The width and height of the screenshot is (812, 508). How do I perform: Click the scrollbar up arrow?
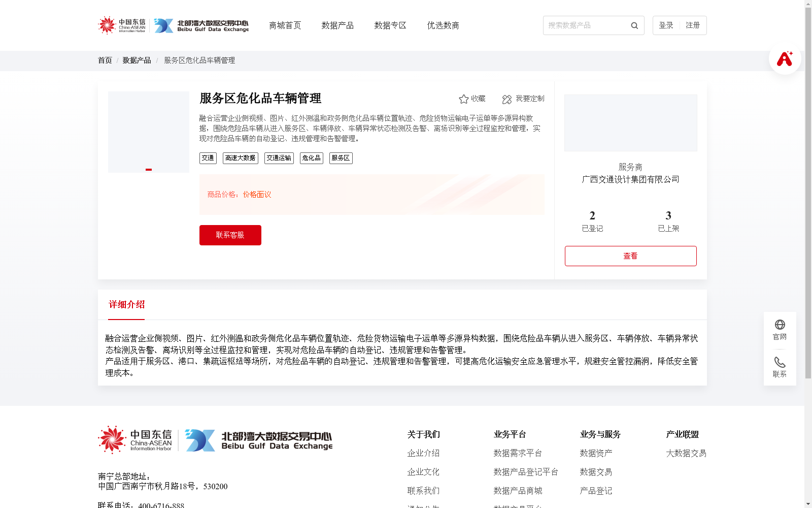[x=808, y=3]
